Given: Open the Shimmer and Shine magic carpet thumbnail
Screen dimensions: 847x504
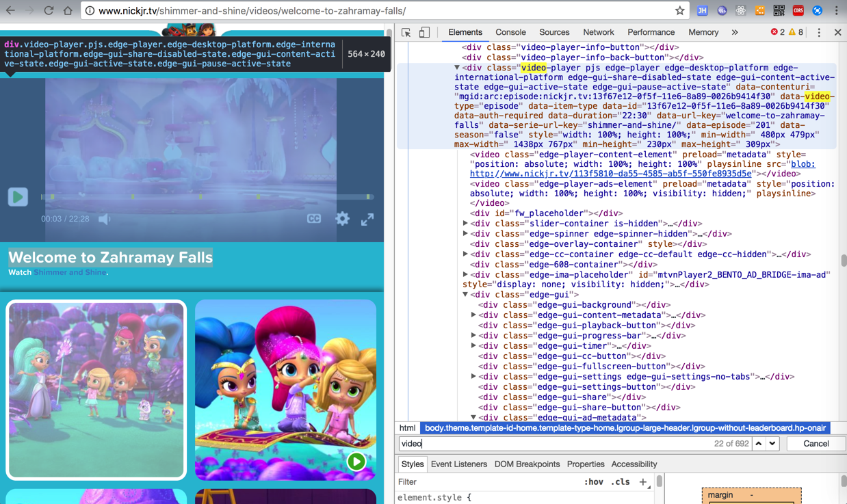Looking at the screenshot, I should pyautogui.click(x=285, y=390).
